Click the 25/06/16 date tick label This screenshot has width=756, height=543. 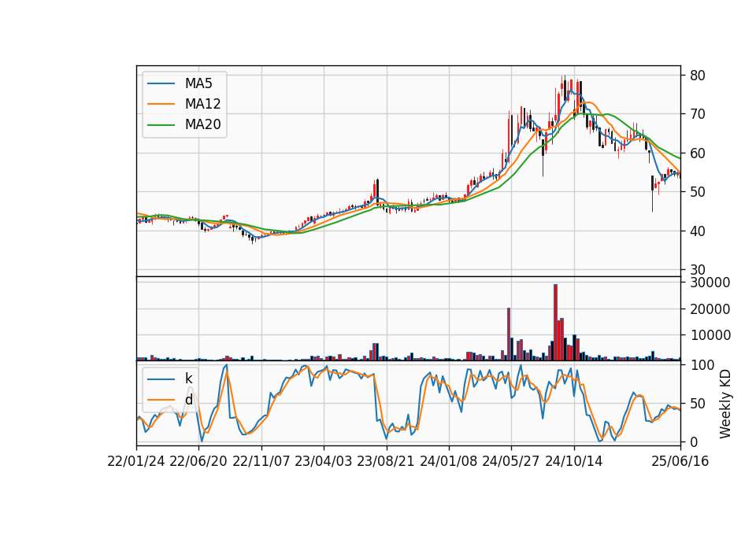click(x=680, y=461)
